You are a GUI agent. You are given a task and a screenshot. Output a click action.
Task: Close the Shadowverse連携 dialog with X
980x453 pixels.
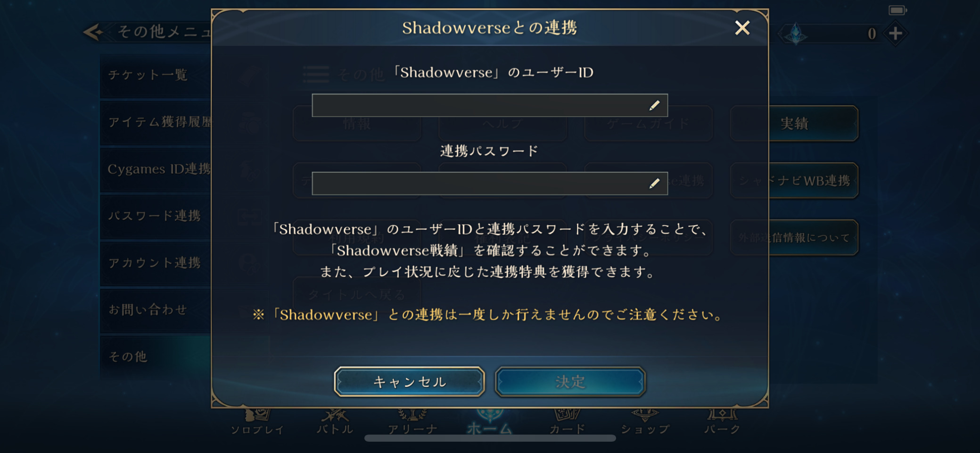click(742, 28)
